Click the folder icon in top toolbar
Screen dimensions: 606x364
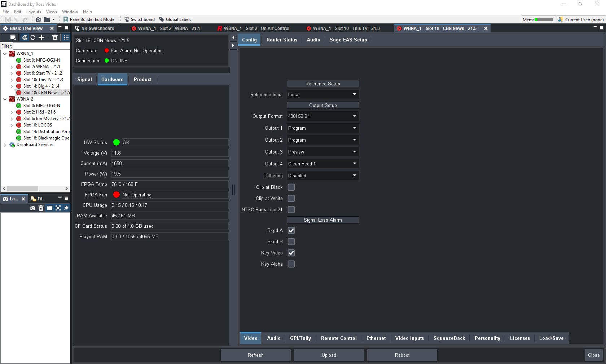coord(47,19)
